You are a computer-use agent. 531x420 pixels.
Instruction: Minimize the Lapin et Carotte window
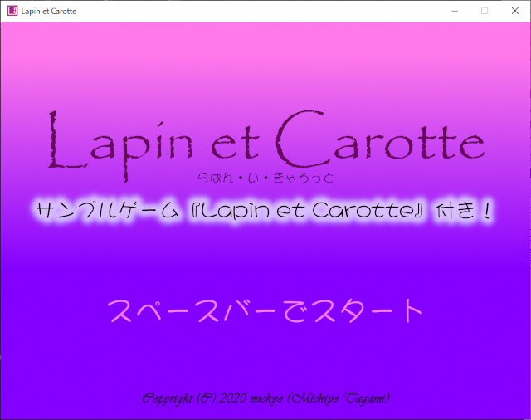click(455, 11)
